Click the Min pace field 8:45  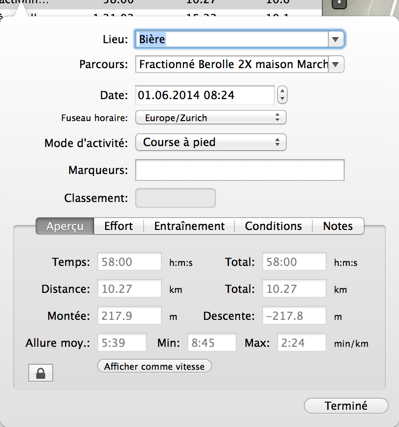pos(212,343)
